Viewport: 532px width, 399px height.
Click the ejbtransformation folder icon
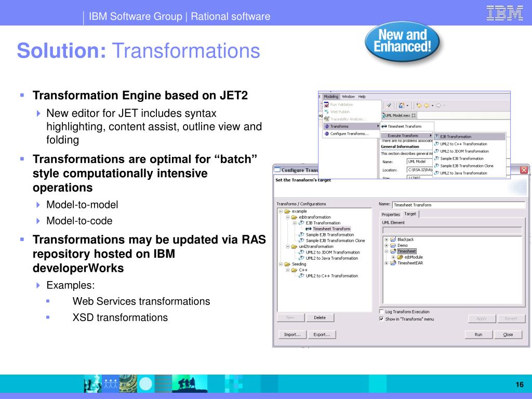point(295,217)
